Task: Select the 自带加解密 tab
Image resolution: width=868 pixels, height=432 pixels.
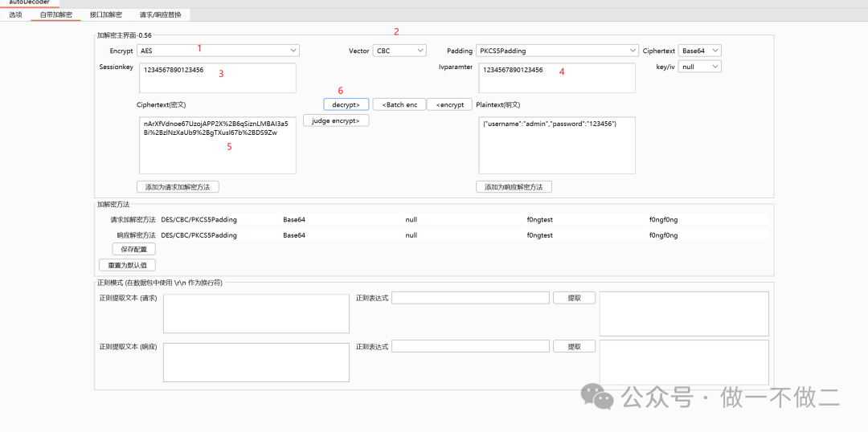Action: pos(56,15)
